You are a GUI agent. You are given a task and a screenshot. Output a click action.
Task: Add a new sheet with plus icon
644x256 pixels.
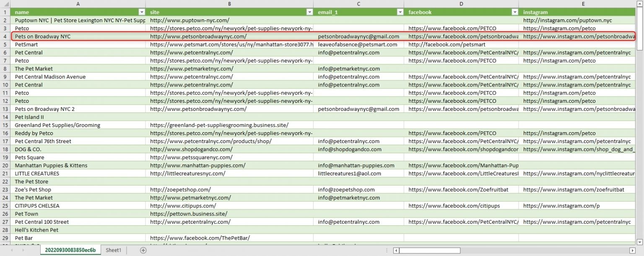coord(143,250)
